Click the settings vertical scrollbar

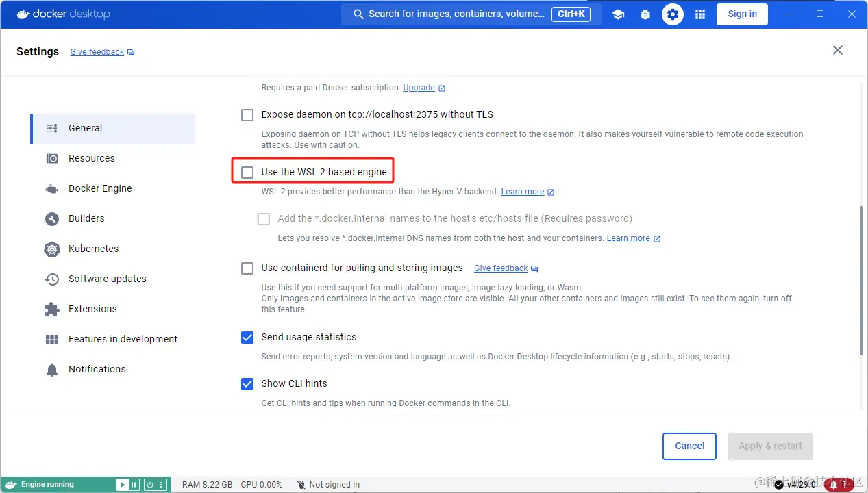tap(863, 281)
